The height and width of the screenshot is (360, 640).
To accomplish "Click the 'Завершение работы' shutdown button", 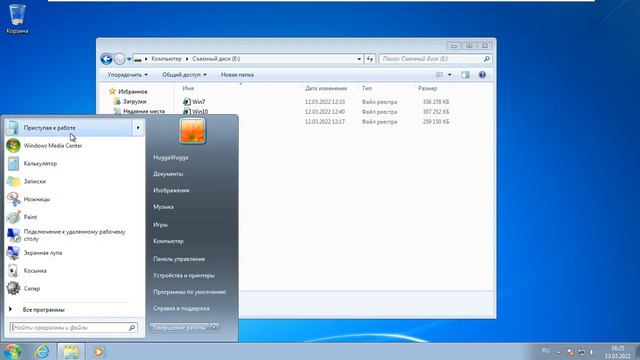I will pos(179,327).
